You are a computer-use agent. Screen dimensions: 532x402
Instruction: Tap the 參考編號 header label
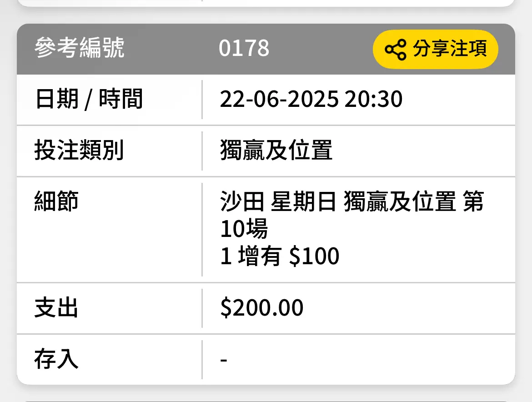80,48
